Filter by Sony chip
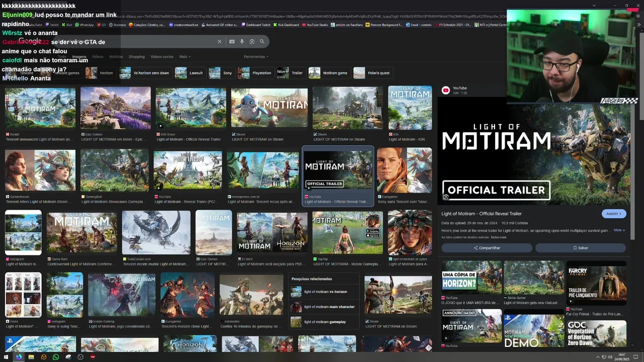The image size is (644, 362). [x=221, y=73]
